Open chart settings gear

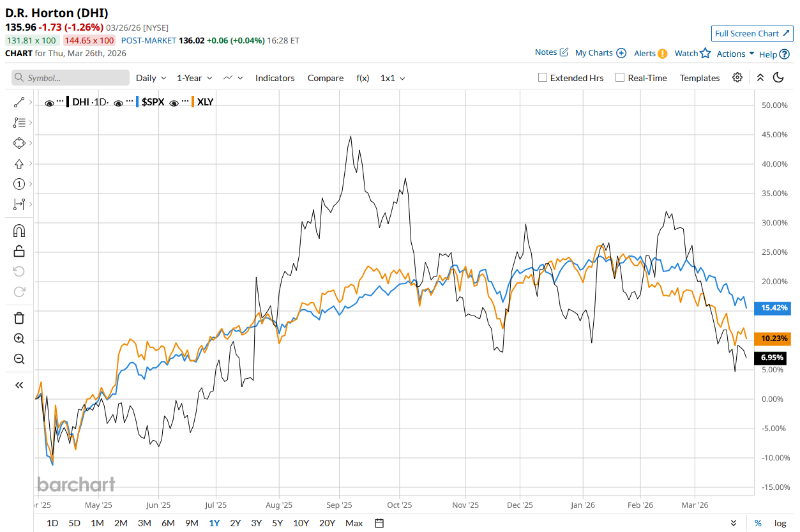tap(737, 77)
